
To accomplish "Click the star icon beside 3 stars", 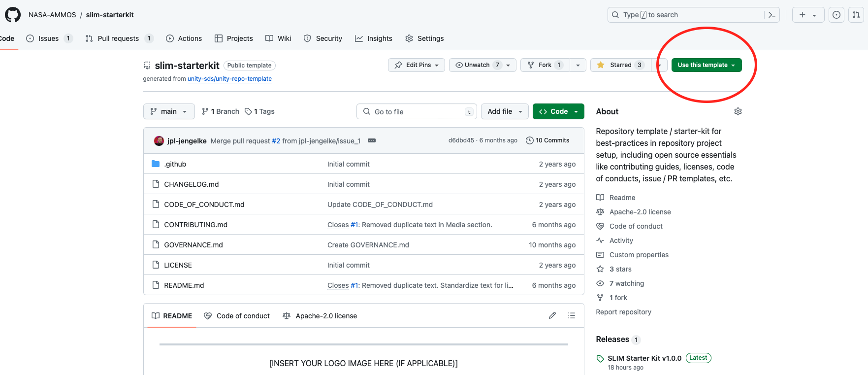I will pos(600,269).
